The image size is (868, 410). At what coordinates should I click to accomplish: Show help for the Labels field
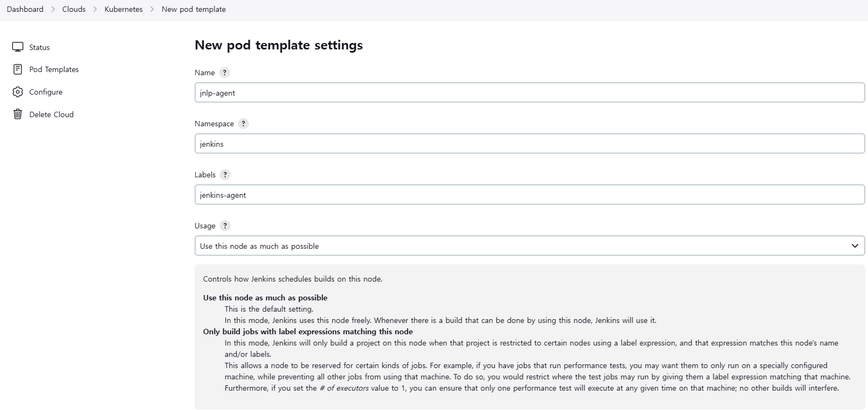tap(225, 174)
